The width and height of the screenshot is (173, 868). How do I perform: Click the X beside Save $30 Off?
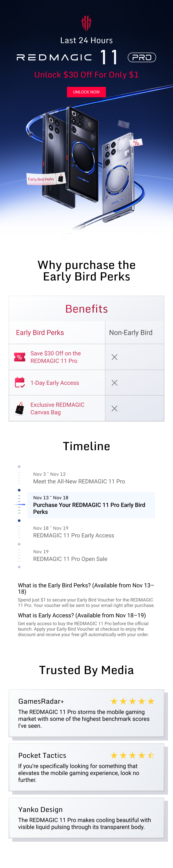pos(114,357)
